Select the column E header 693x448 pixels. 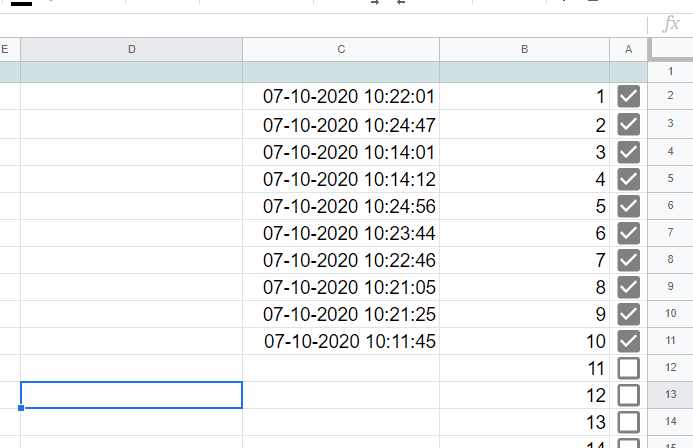pyautogui.click(x=6, y=49)
